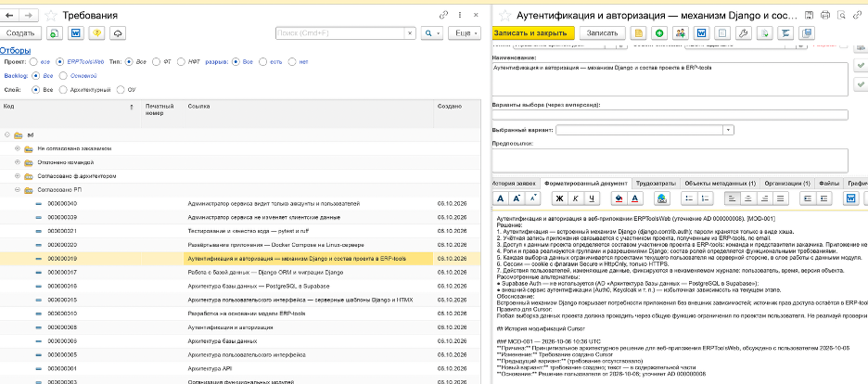Screen dimensions: 868x384
Task: Switch to Трудозатраты tab
Action: [x=656, y=183]
